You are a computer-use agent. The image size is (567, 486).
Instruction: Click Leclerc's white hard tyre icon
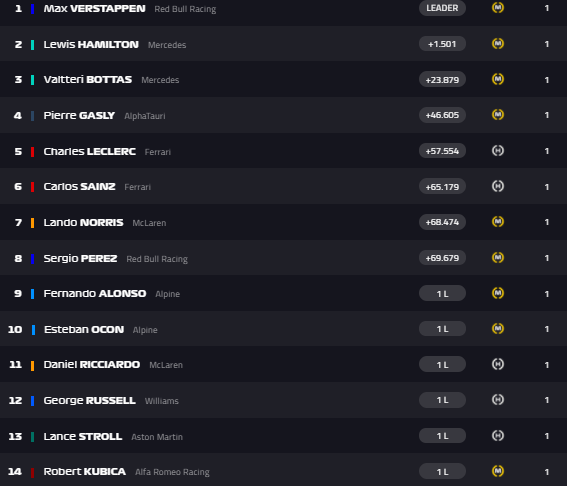tap(498, 151)
